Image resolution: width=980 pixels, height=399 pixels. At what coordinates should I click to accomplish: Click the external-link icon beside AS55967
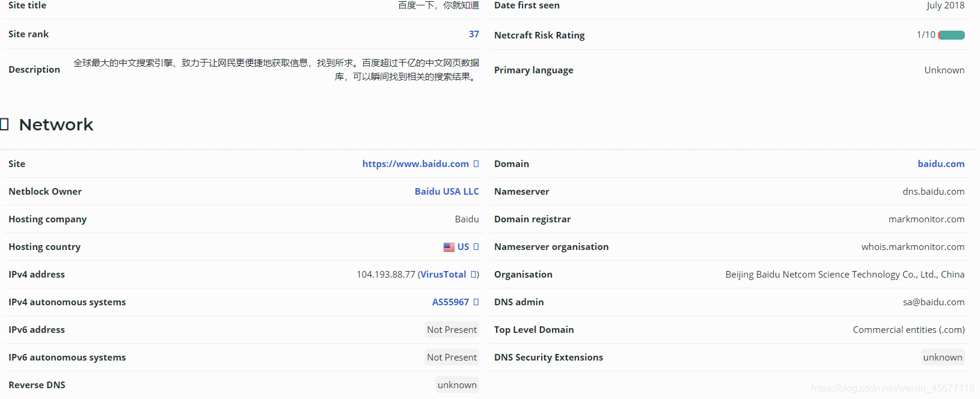click(x=476, y=302)
